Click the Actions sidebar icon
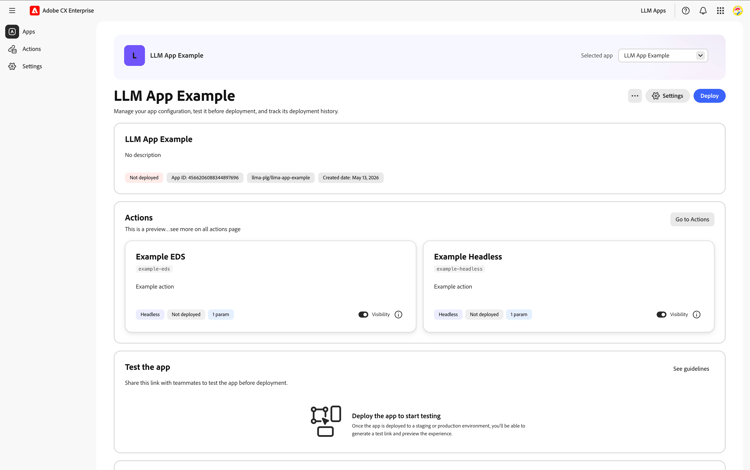The height and width of the screenshot is (470, 750). click(12, 49)
